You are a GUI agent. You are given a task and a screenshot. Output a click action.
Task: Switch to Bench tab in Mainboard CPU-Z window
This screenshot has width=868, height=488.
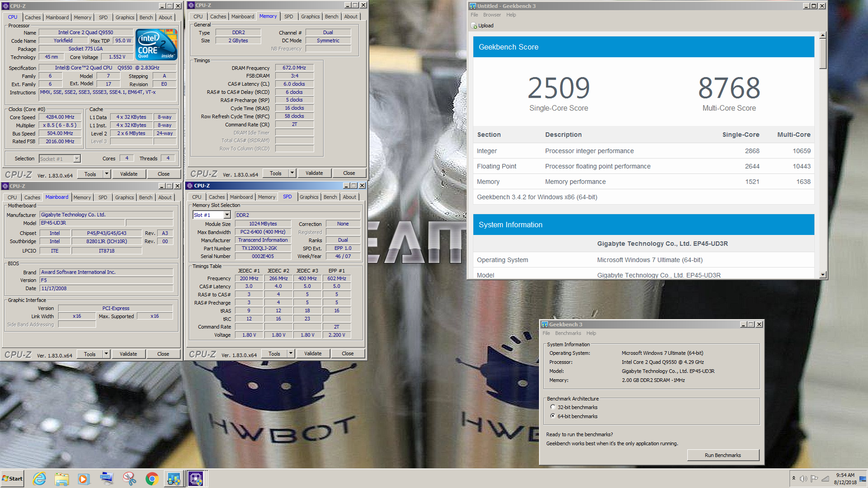(x=146, y=197)
